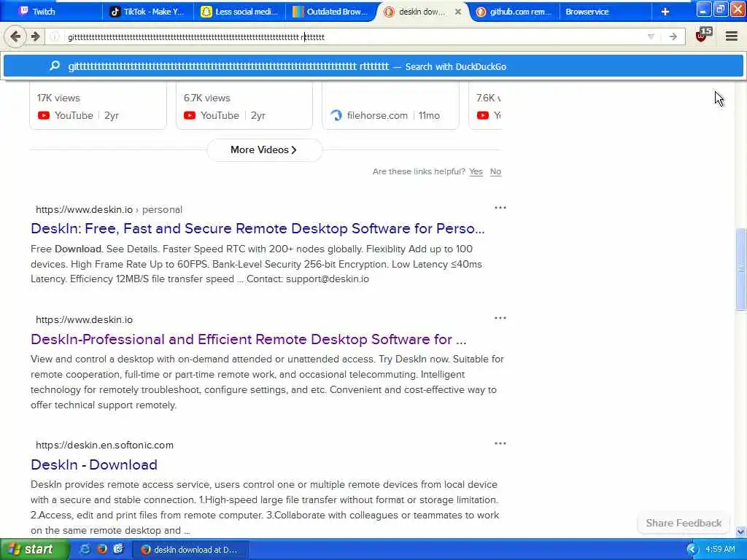Open the DeskIn - Download softonic result

94,464
